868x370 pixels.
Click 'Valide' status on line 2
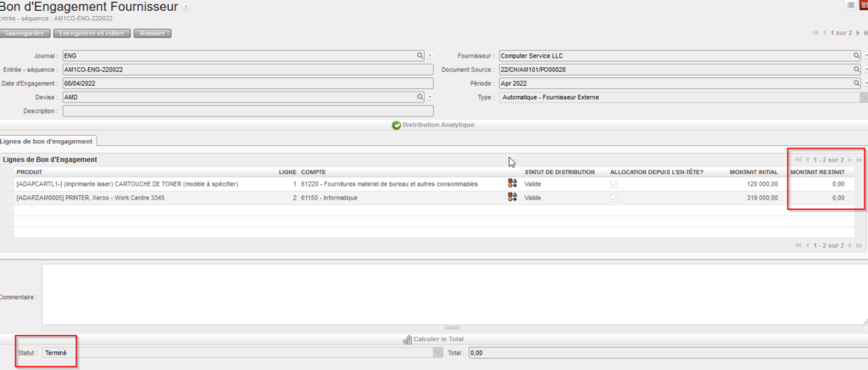pos(532,198)
